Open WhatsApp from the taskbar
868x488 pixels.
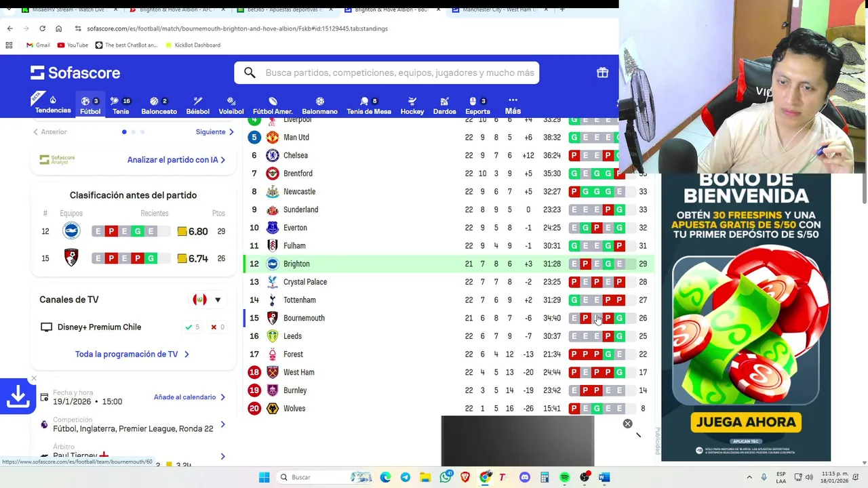pos(445,477)
